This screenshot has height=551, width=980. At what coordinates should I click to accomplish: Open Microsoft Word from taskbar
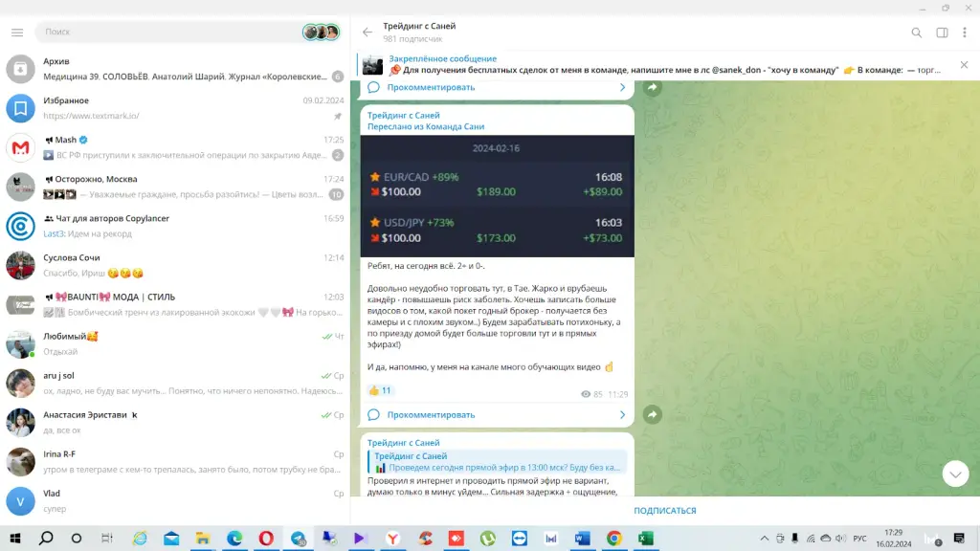click(x=582, y=539)
